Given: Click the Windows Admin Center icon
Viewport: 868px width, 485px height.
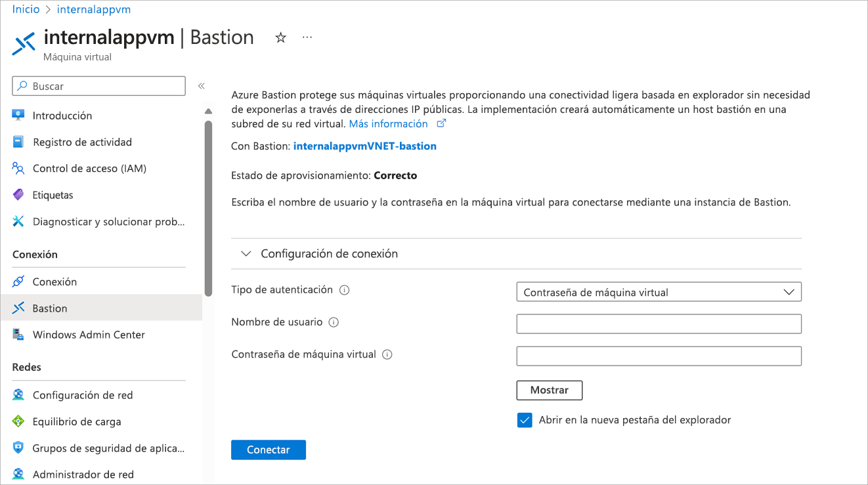Looking at the screenshot, I should pyautogui.click(x=18, y=335).
